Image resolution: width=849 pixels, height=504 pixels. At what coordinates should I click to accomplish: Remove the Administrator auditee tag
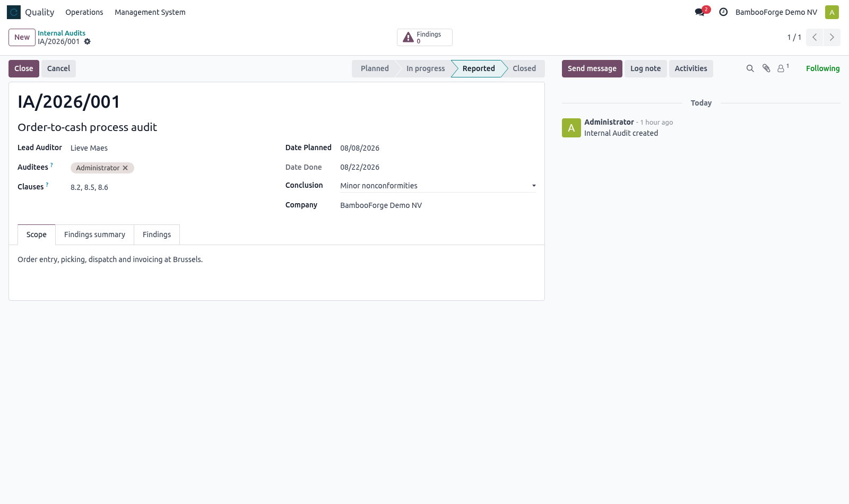pyautogui.click(x=125, y=168)
